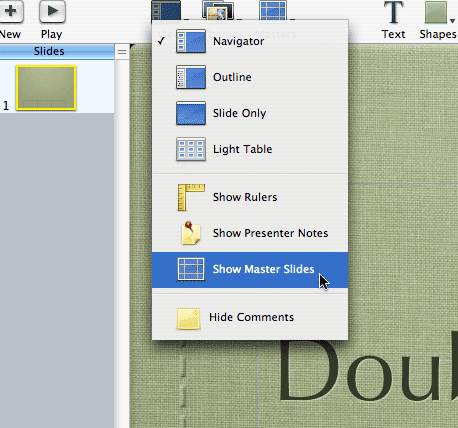The width and height of the screenshot is (458, 428).
Task: Click the Show Master Slides grid icon
Action: pos(191,269)
